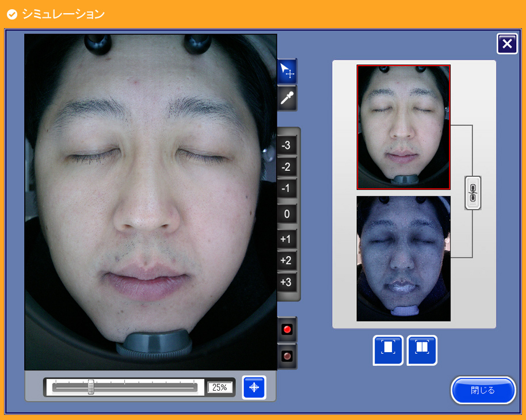
Task: Click the 25% zoom value field
Action: pos(219,387)
